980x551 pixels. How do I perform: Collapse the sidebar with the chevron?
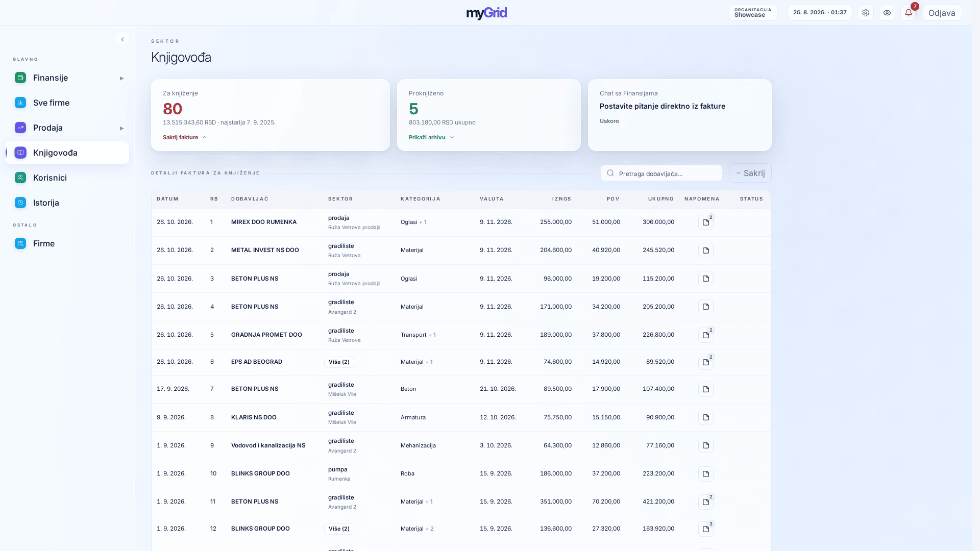click(x=122, y=39)
